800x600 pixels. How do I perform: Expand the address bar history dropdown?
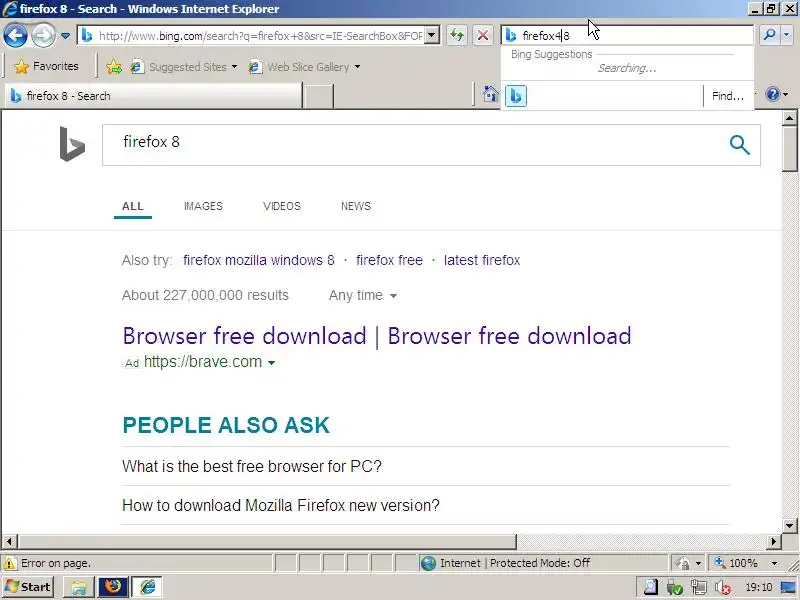coord(432,35)
